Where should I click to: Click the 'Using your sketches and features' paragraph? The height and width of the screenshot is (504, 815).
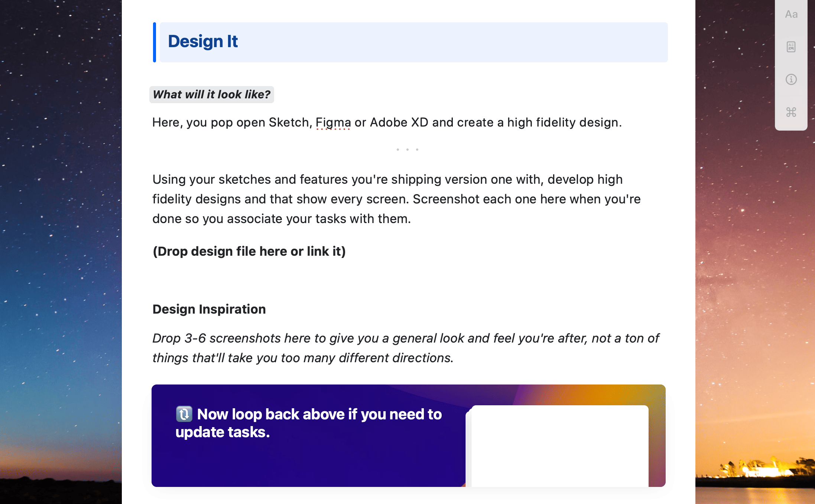pyautogui.click(x=396, y=199)
